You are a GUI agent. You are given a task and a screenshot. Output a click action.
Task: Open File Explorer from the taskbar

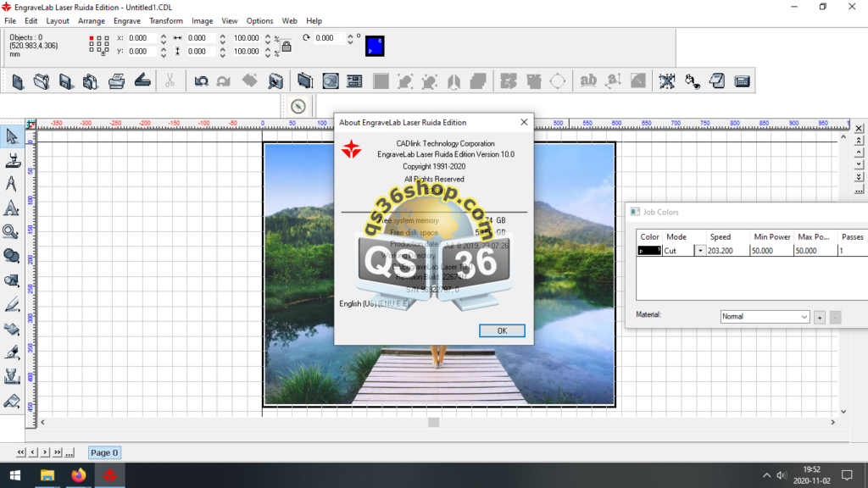click(x=47, y=475)
